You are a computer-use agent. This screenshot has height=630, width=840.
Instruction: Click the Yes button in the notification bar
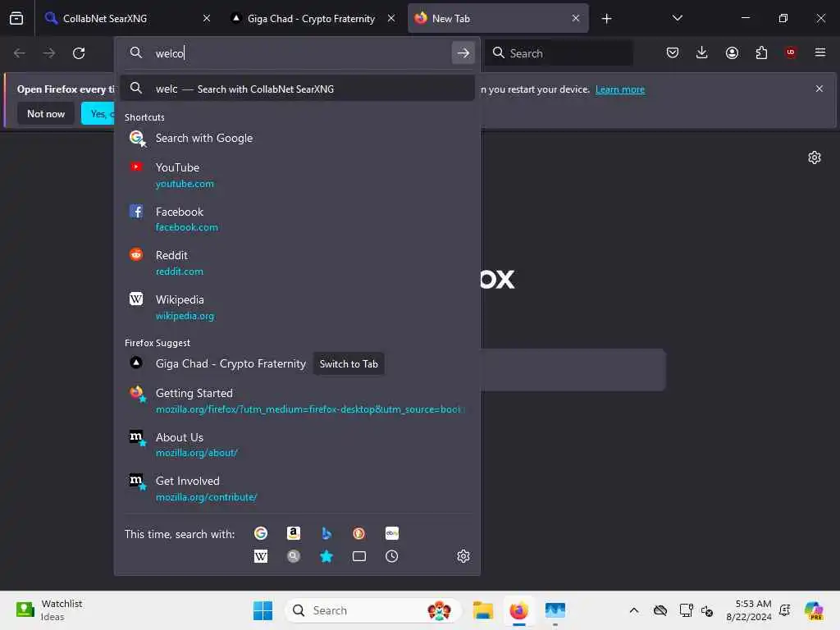(98, 113)
